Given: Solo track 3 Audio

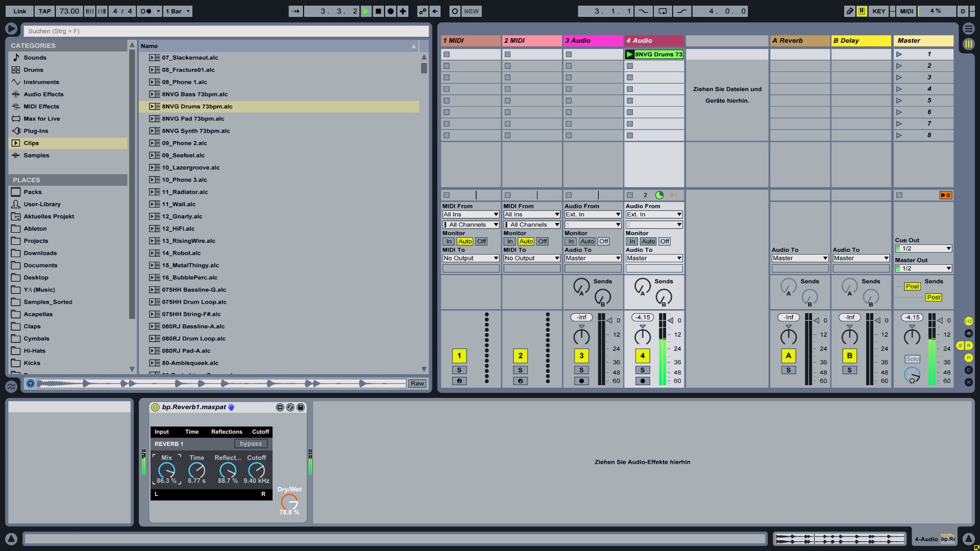Looking at the screenshot, I should tap(581, 370).
